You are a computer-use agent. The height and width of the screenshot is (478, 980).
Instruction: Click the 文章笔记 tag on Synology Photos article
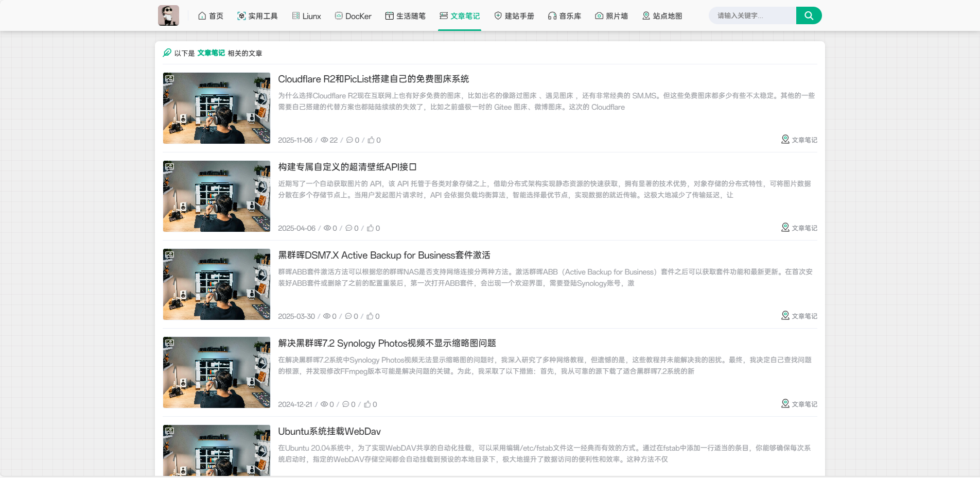[x=804, y=404]
